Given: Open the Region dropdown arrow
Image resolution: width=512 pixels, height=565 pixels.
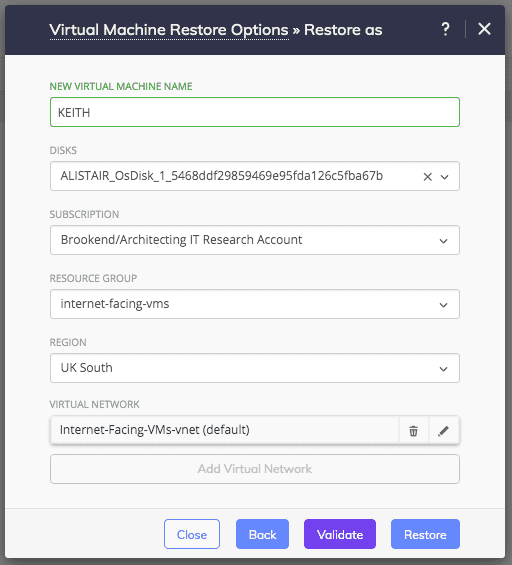Looking at the screenshot, I should pos(444,369).
